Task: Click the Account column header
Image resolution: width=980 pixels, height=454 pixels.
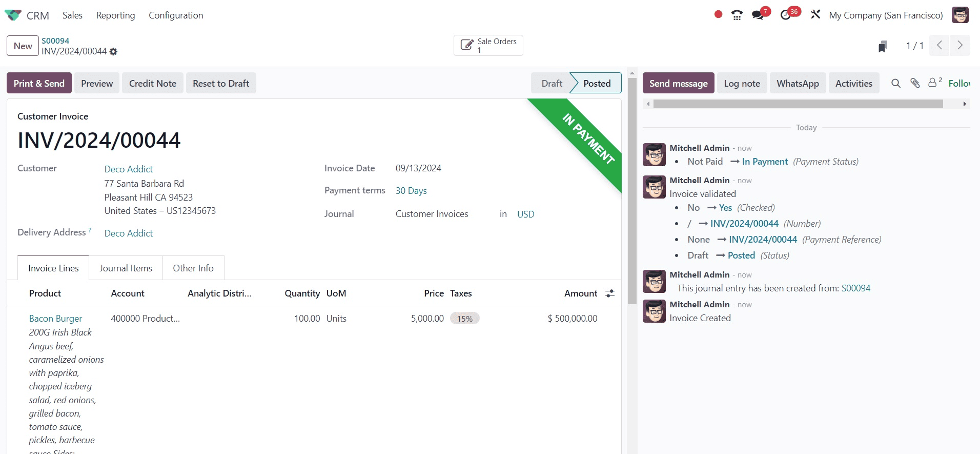Action: coord(128,293)
